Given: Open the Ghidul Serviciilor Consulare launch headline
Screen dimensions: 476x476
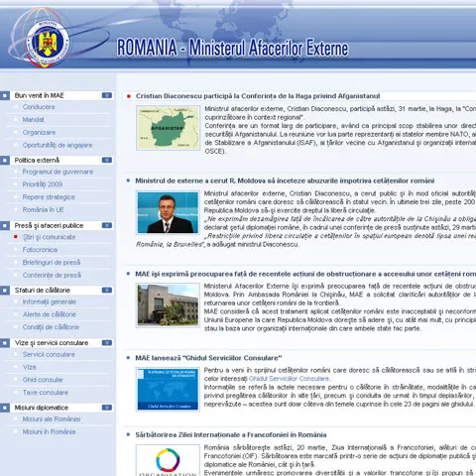Looking at the screenshot, I should point(208,358).
